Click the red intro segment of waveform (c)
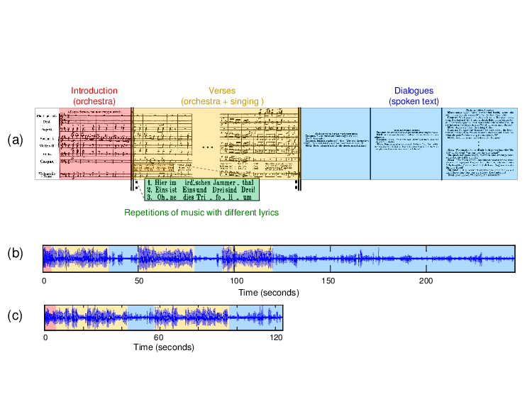This screenshot has height=399, width=532. point(50,317)
